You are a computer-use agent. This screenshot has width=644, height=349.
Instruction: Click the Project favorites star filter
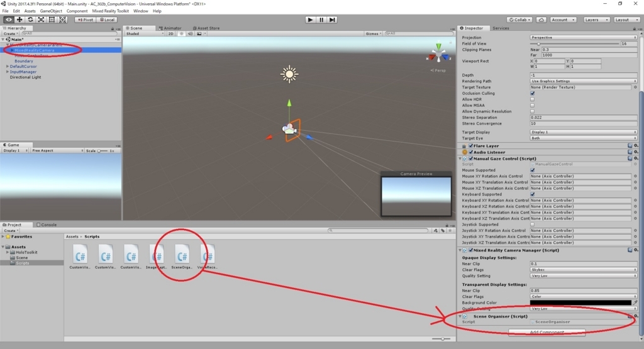(x=450, y=231)
